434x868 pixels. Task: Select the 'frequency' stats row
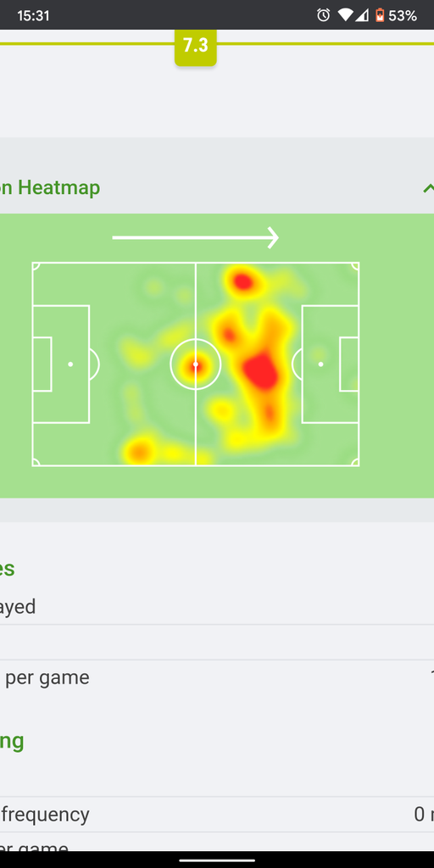217,815
